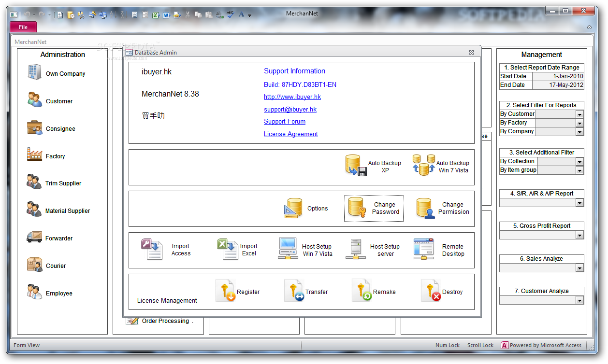Click the Paste clipboard icon
The width and height of the screenshot is (608, 364).
pyautogui.click(x=209, y=15)
